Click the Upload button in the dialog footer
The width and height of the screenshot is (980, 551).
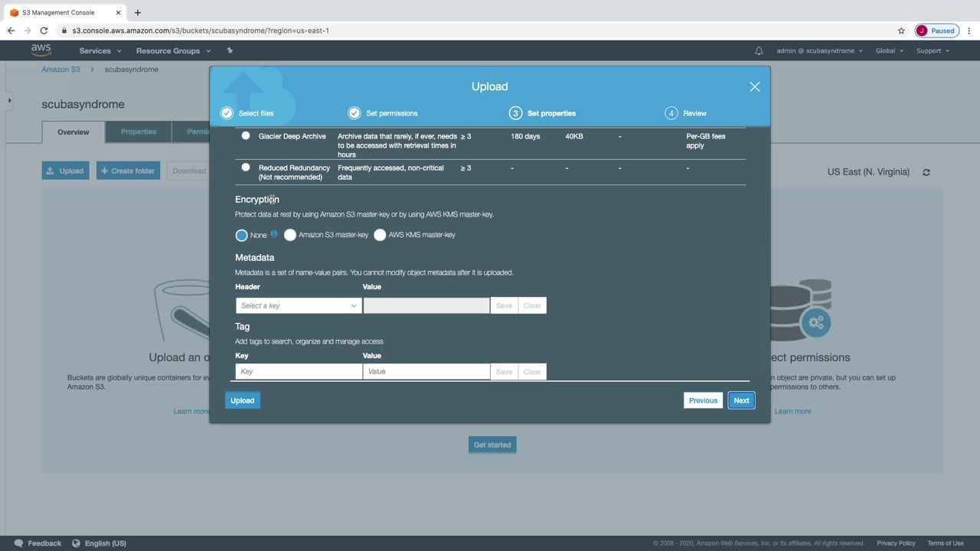[243, 400]
